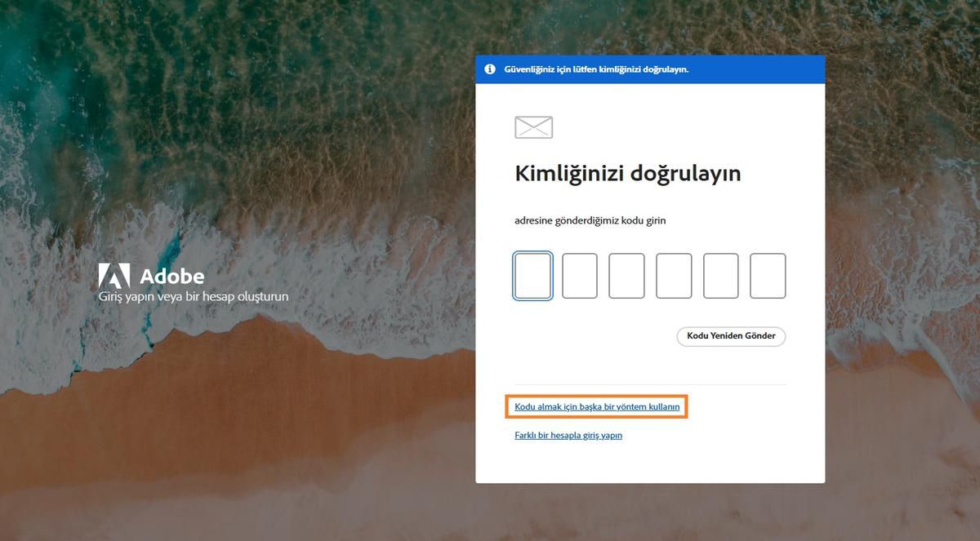Click the adresine gönderdiğimiz kodu girin text

[590, 220]
